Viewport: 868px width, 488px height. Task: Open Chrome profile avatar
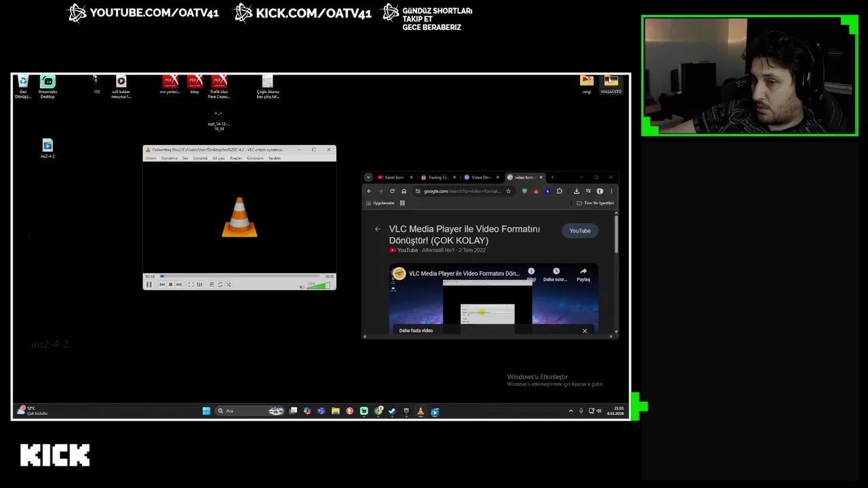pos(599,191)
